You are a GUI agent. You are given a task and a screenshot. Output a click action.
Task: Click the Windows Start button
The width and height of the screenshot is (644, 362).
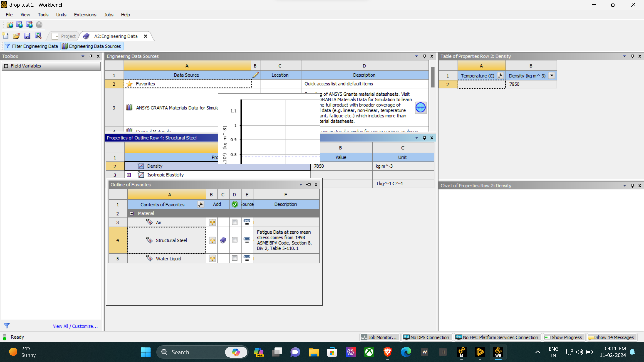tap(146, 352)
